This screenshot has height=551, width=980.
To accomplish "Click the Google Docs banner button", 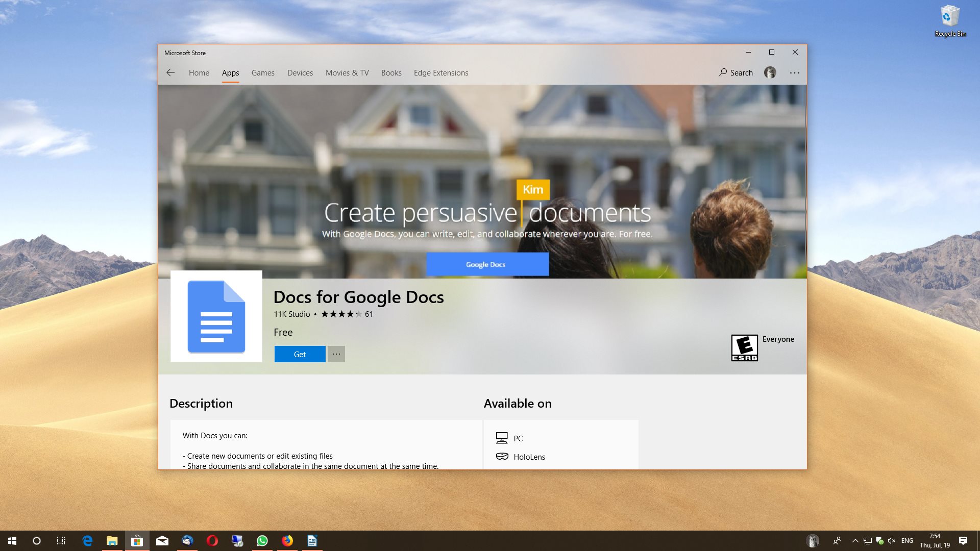I will [487, 264].
